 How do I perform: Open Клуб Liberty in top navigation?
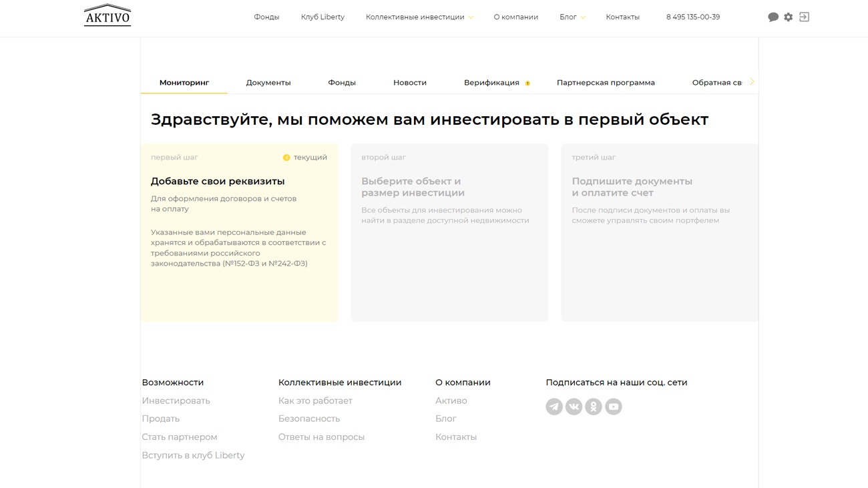pos(322,17)
